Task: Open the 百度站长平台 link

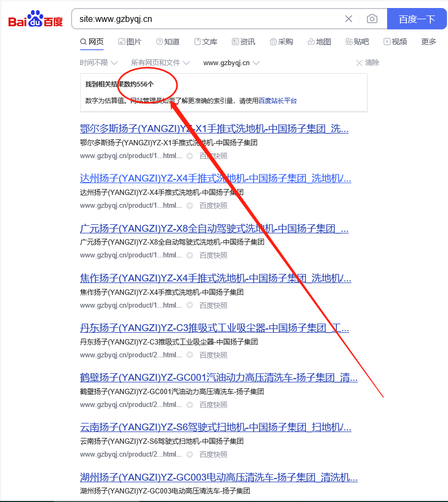Action: (x=278, y=100)
